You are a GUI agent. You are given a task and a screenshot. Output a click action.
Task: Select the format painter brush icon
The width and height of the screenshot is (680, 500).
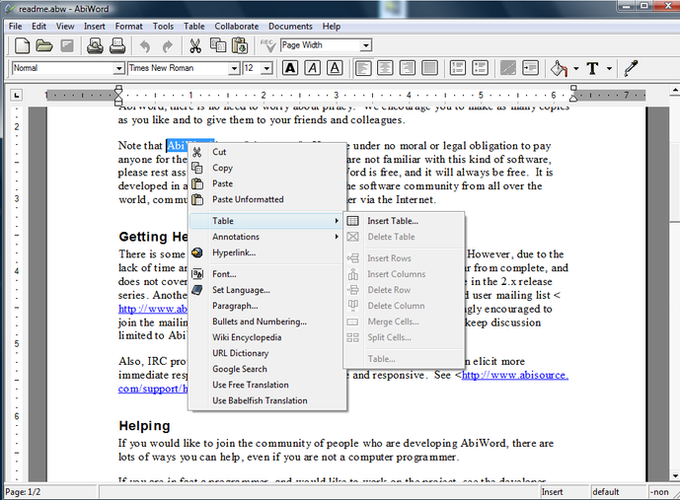631,68
